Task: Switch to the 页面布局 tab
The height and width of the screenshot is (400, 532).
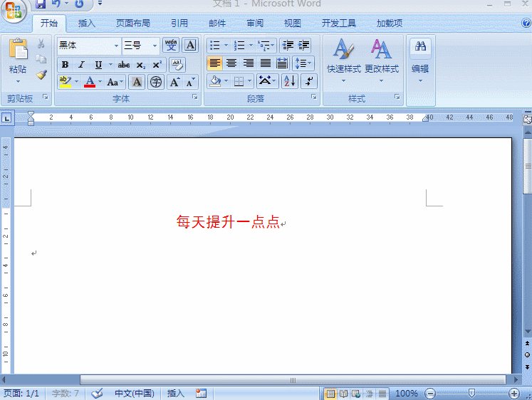Action: [x=133, y=23]
